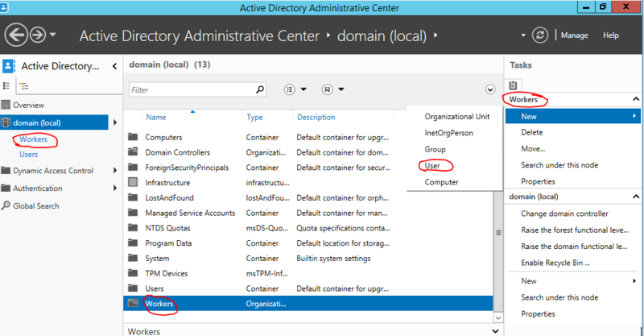
Task: Click Move... under Workers tasks
Action: (x=533, y=149)
